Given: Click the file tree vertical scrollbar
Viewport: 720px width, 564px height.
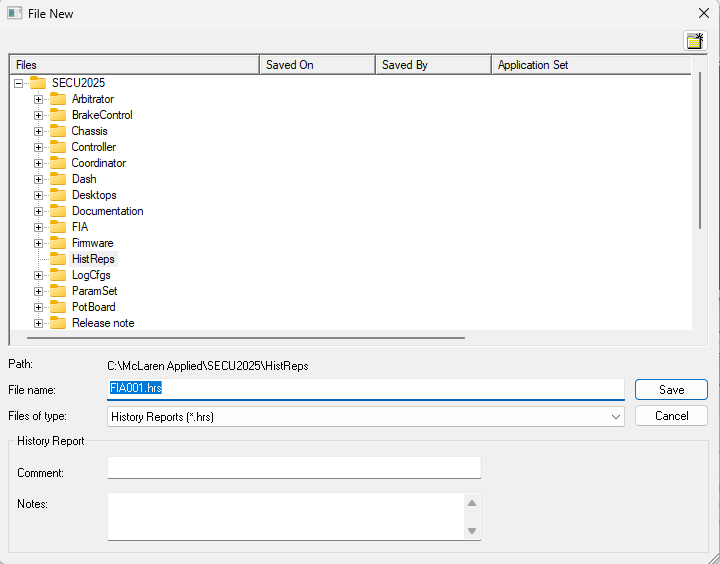Looking at the screenshot, I should point(700,151).
